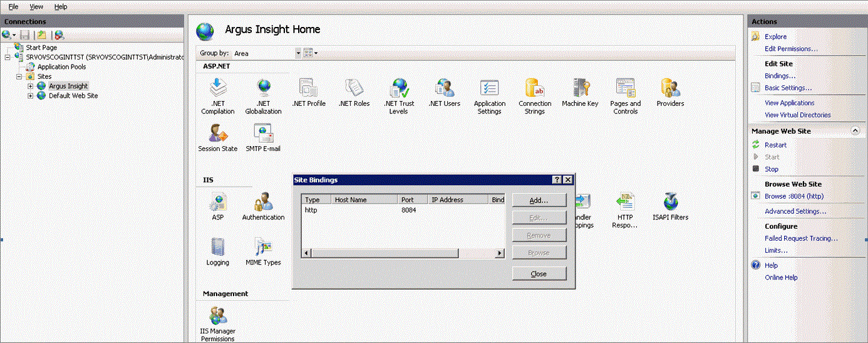Click the bindings list horizontal scrollbar thumb
The image size is (868, 343).
[x=385, y=253]
